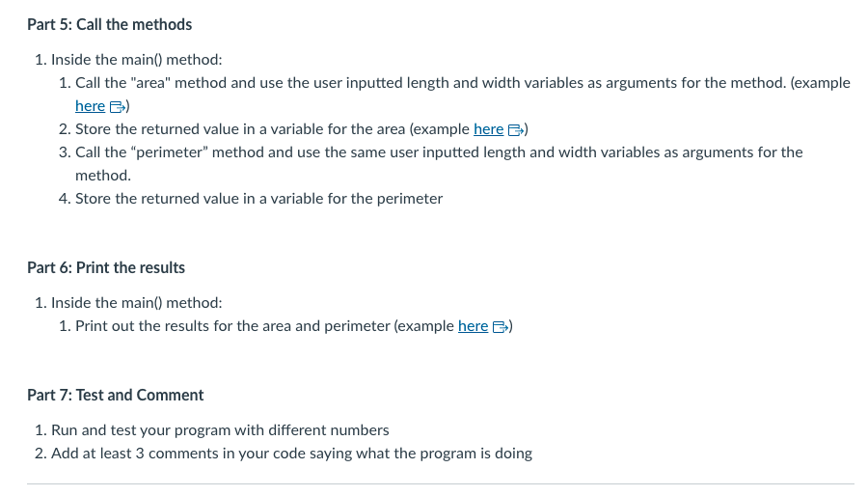
Task: Open the 'here' link for calling the area method
Action: (x=90, y=106)
